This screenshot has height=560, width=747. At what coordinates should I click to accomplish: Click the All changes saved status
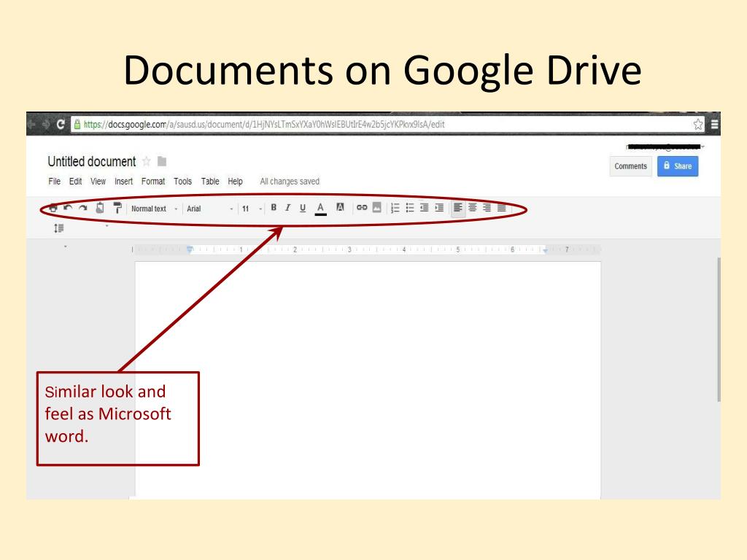pos(290,182)
